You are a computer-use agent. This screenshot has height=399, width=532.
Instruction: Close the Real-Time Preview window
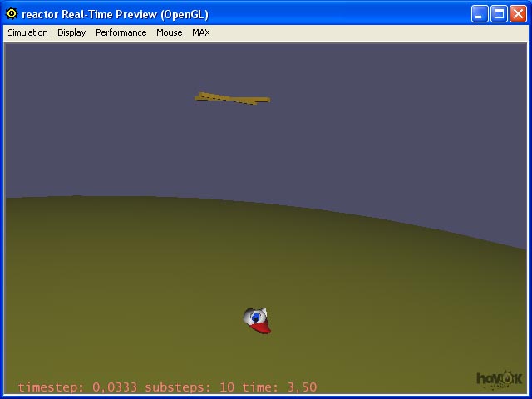(x=517, y=14)
